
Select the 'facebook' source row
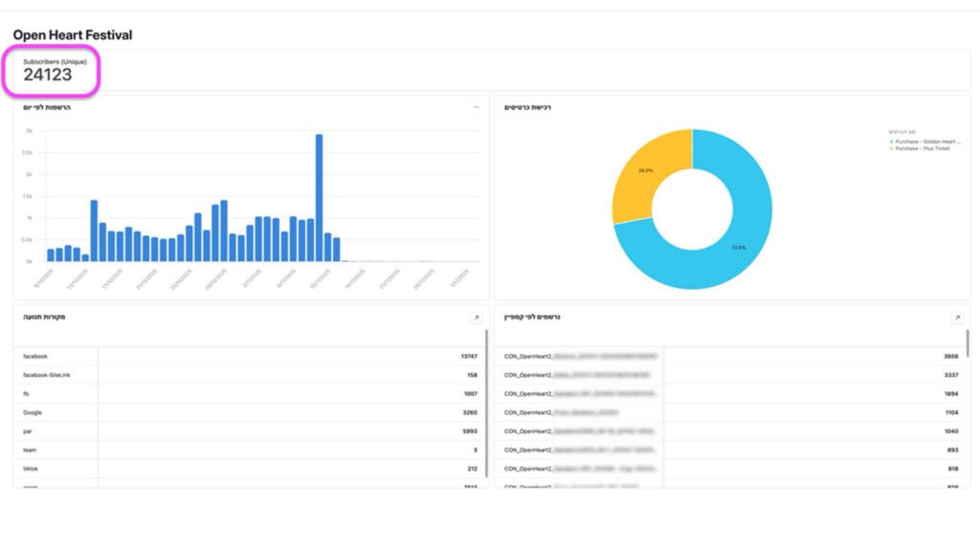(250, 356)
